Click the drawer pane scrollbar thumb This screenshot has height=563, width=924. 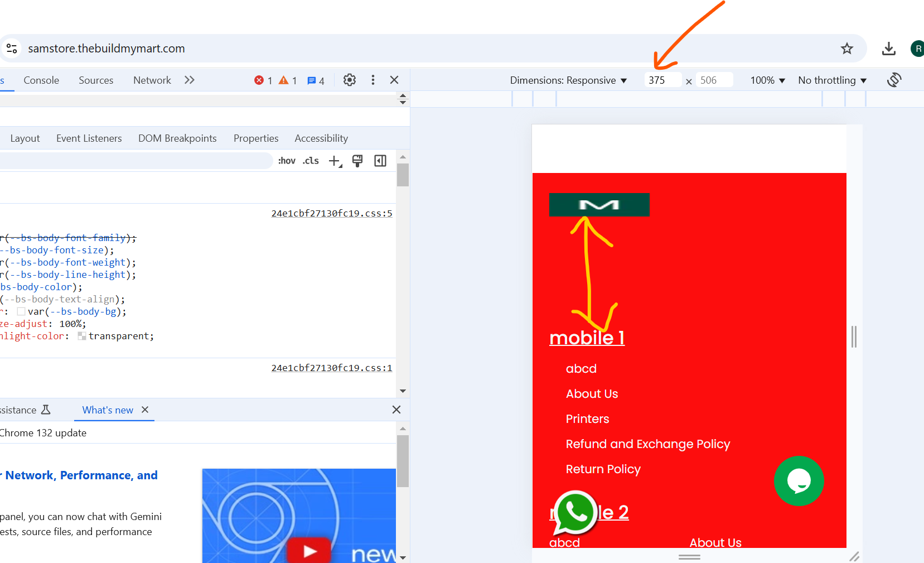click(x=403, y=461)
